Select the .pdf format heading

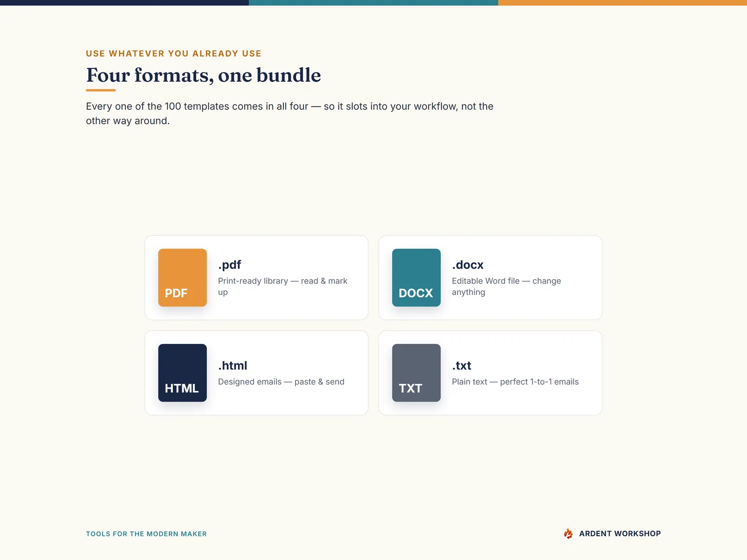pyautogui.click(x=230, y=265)
